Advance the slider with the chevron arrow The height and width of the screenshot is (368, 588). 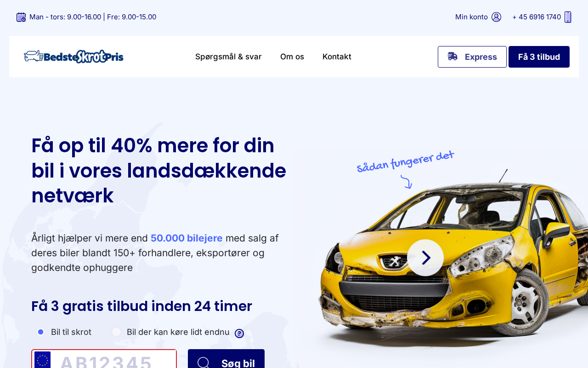[x=425, y=258]
